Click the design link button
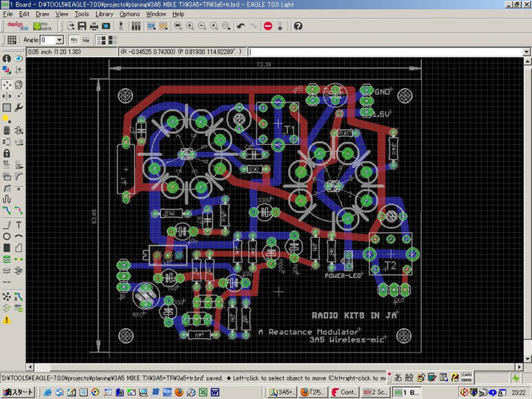Screen dimensions: 532x399 [x=18, y=26]
